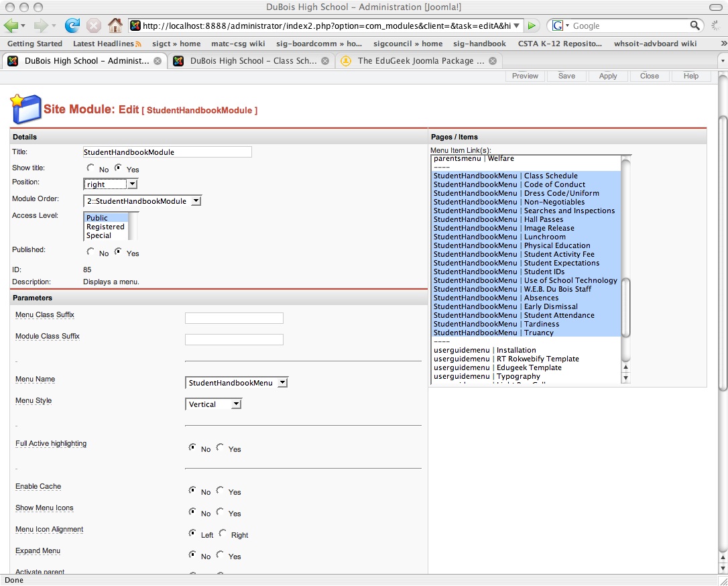This screenshot has height=586, width=728.
Task: Set Enable Cache to Yes
Action: point(220,490)
